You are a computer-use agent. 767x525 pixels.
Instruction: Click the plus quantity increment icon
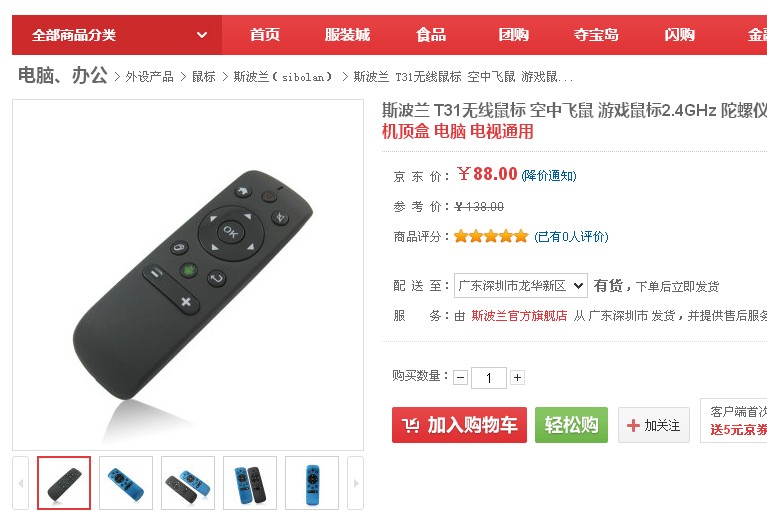[518, 377]
